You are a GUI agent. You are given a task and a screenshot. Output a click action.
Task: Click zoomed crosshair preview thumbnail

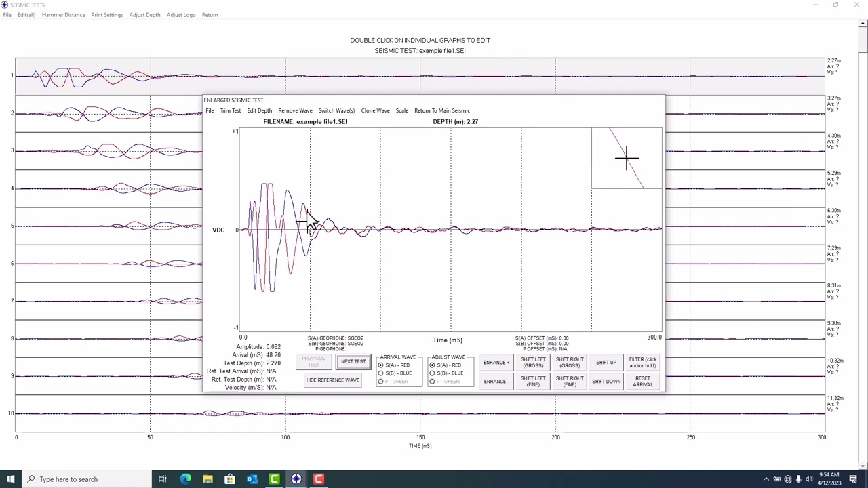point(627,158)
